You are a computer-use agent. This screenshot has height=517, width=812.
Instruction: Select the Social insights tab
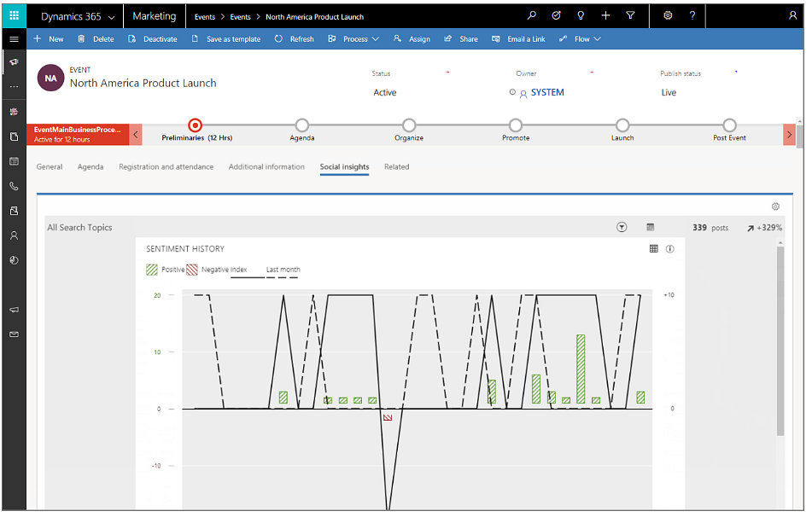[344, 166]
